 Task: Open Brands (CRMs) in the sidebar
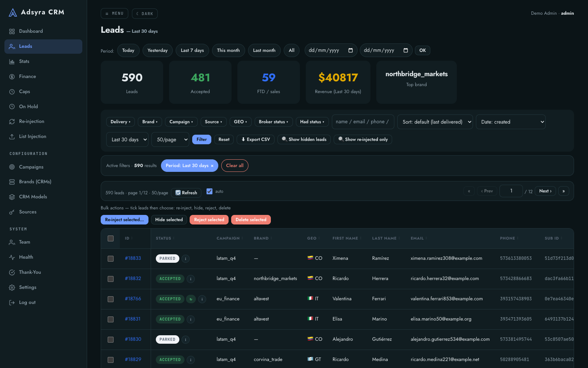pyautogui.click(x=43, y=182)
